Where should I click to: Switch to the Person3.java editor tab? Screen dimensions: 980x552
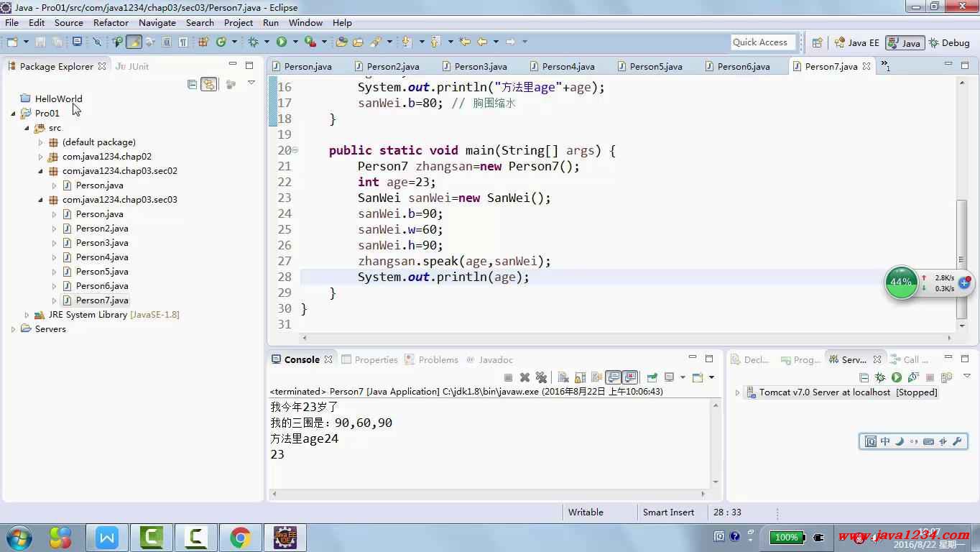[x=474, y=66]
